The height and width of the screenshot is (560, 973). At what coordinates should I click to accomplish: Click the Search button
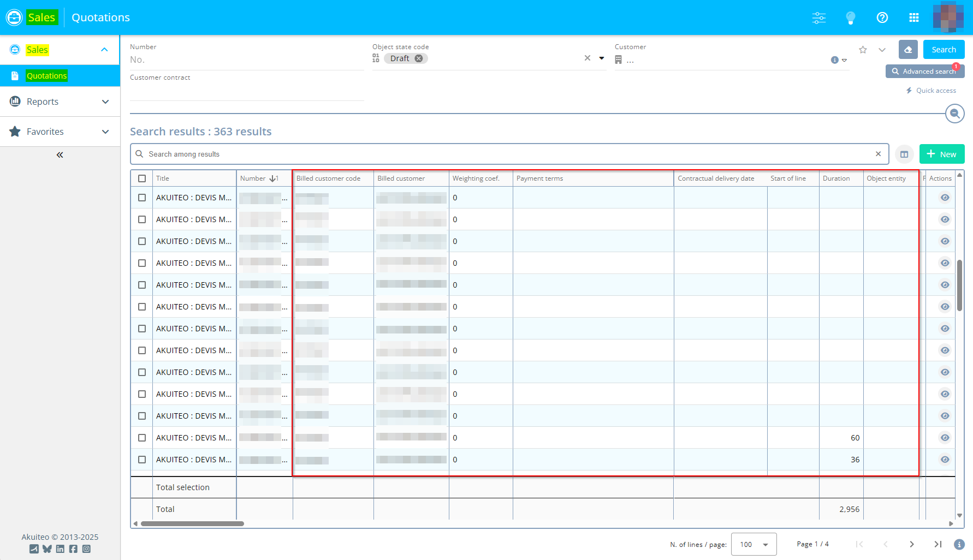pyautogui.click(x=944, y=50)
